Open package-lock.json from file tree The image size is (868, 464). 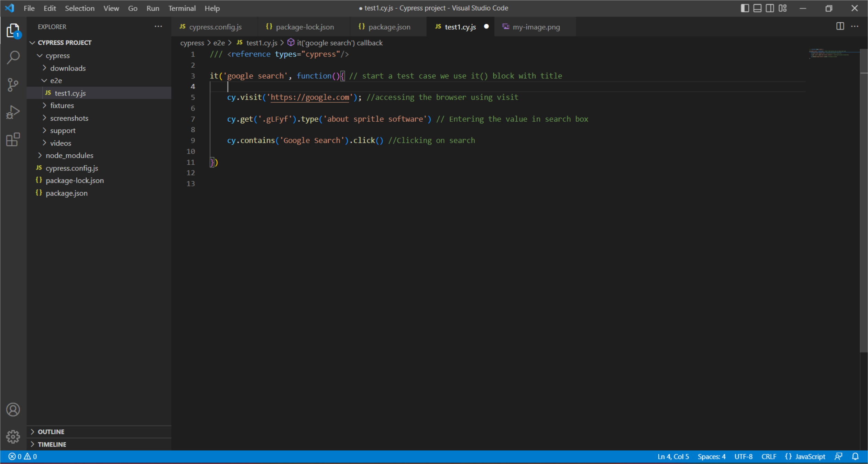pos(99,180)
